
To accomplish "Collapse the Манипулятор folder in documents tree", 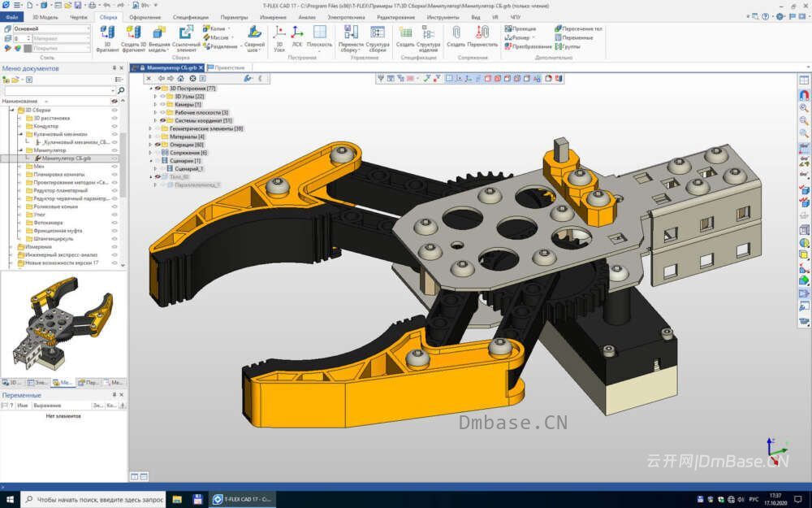I will coord(21,150).
